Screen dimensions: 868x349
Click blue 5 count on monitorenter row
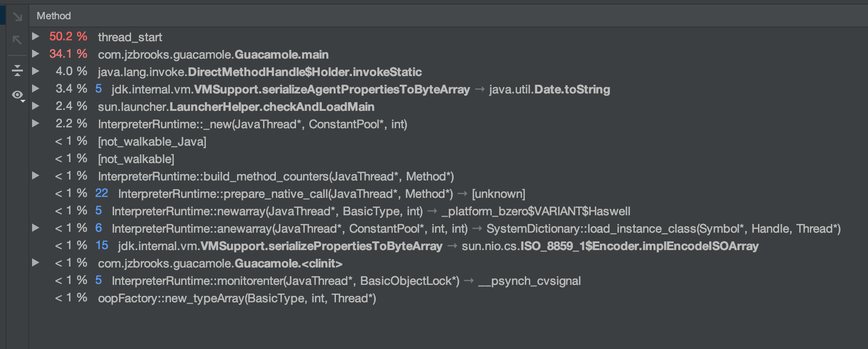[x=99, y=280]
